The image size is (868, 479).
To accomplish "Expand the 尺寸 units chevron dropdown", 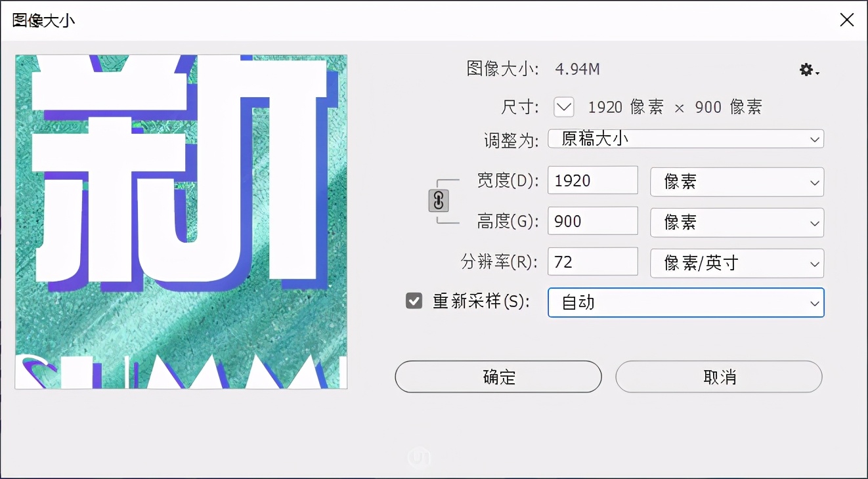I will tap(564, 107).
